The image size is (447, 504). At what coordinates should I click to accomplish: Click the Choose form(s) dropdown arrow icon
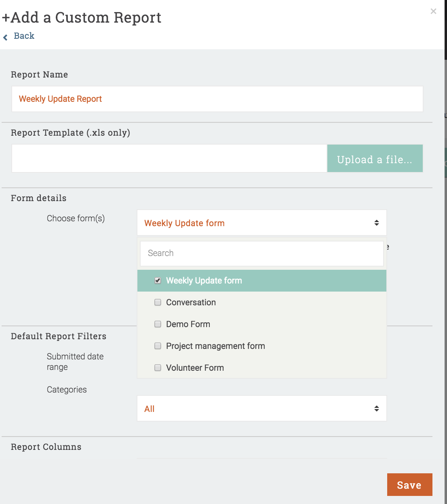pos(376,223)
